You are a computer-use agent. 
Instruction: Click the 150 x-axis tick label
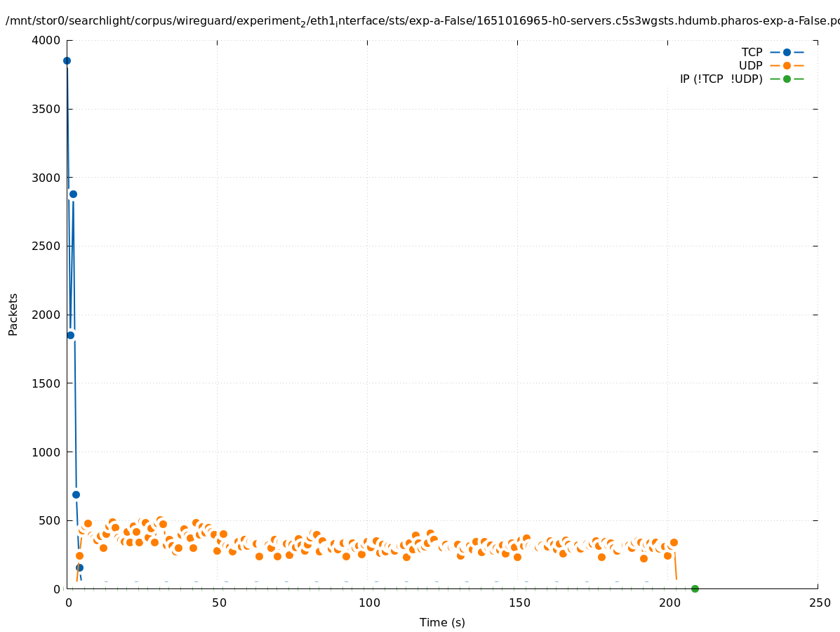(x=519, y=603)
